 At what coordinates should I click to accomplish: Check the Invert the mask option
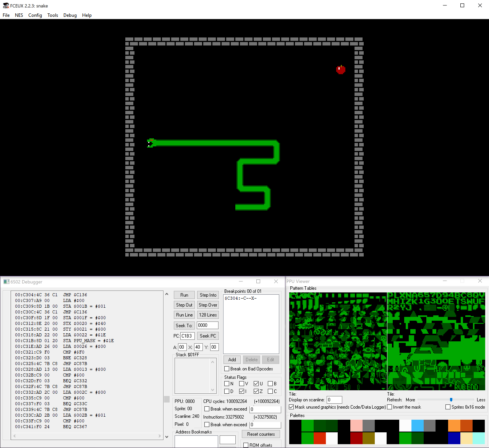(x=389, y=407)
